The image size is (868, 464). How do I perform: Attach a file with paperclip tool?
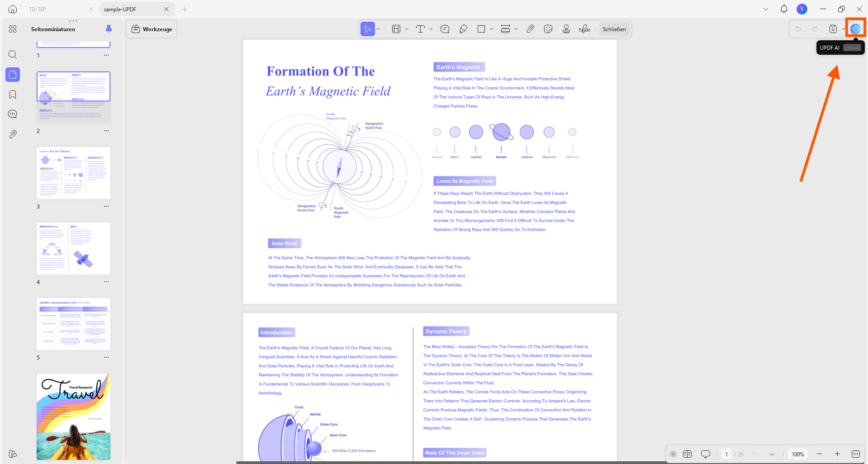click(530, 29)
